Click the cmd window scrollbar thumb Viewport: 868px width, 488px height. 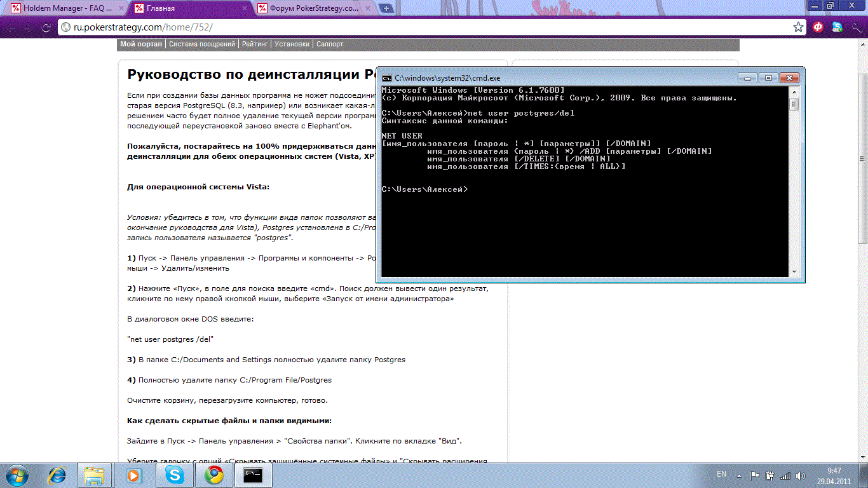[794, 105]
